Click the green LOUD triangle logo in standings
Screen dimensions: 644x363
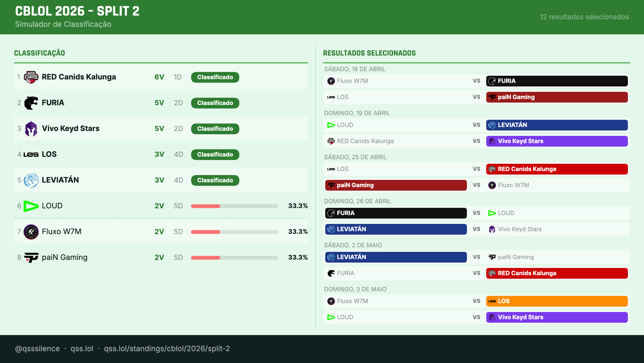[x=31, y=206]
